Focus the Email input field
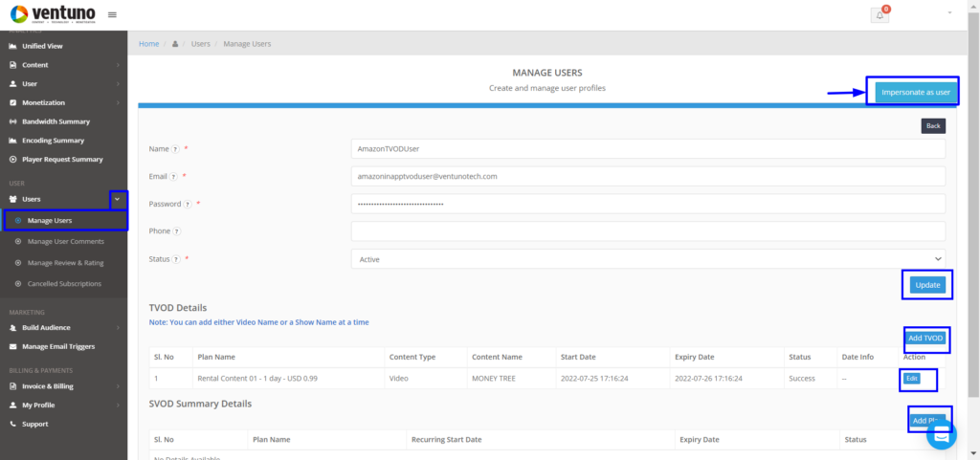Viewport: 980px width, 460px height. [x=648, y=176]
